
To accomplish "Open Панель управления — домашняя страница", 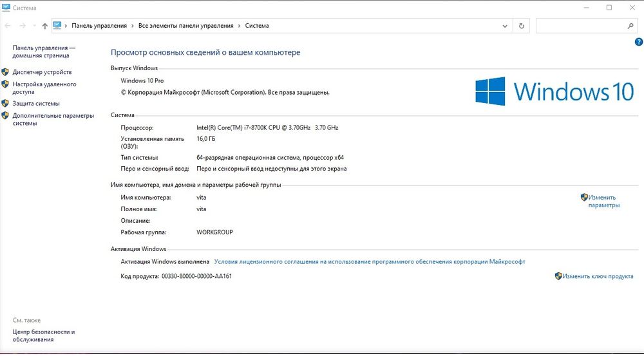I will tap(44, 52).
